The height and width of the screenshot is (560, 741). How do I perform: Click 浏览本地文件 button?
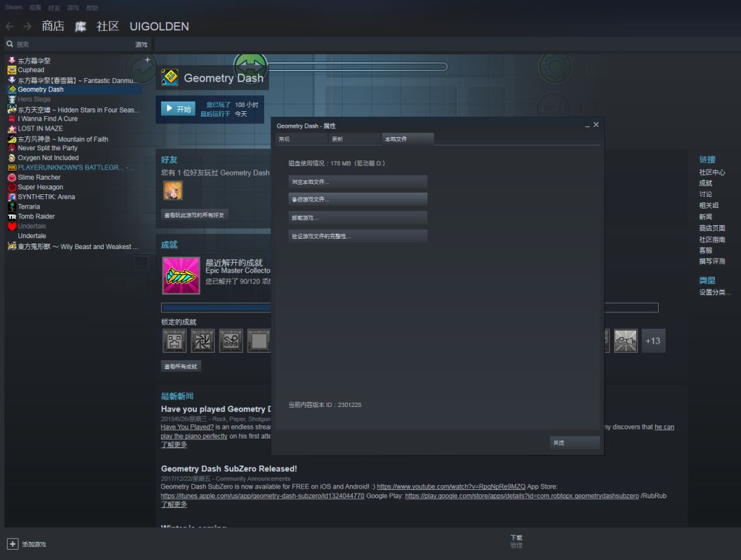[x=357, y=182]
